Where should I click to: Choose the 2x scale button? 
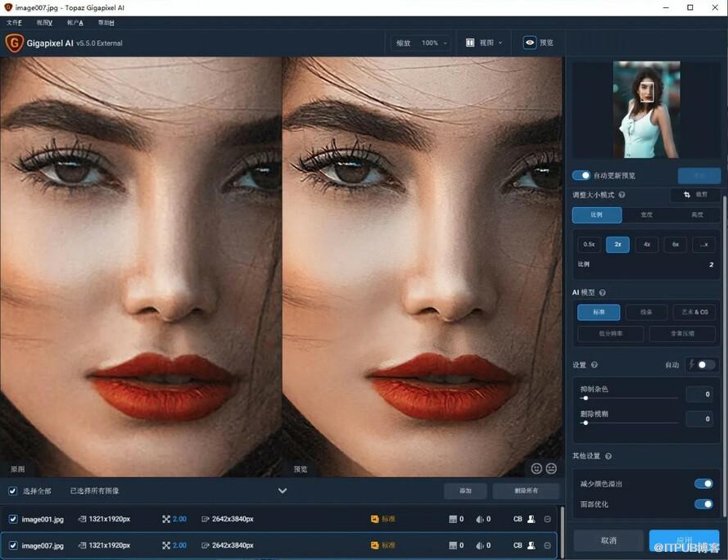618,245
